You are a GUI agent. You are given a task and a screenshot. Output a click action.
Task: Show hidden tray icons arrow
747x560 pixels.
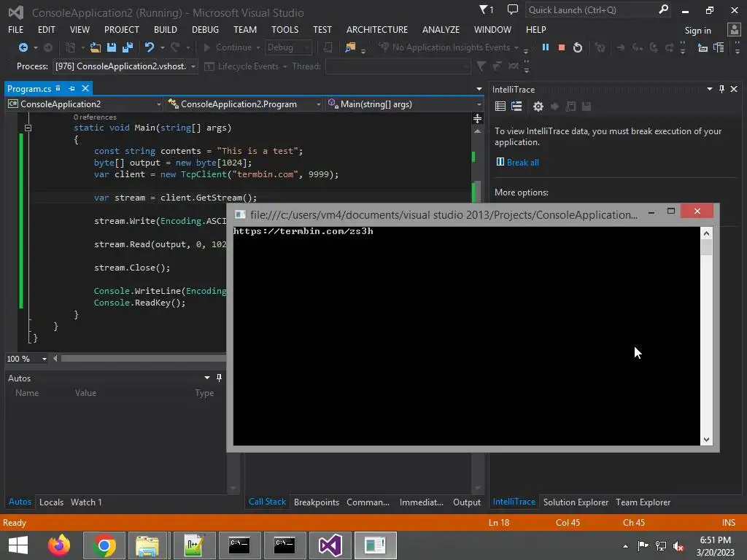pos(625,546)
